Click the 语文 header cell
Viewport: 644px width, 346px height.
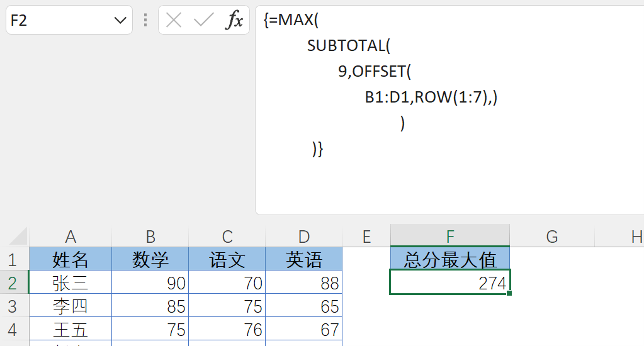point(227,259)
